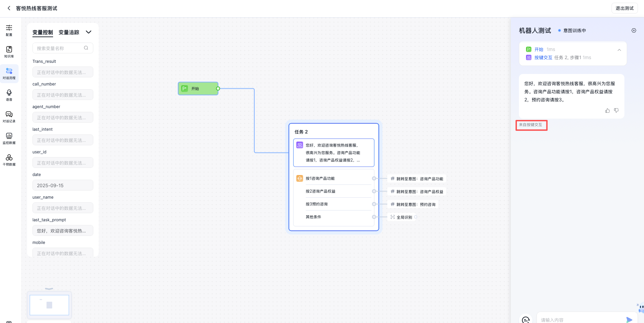
Task: Switch to the 变量追踪 tab
Action: point(69,32)
